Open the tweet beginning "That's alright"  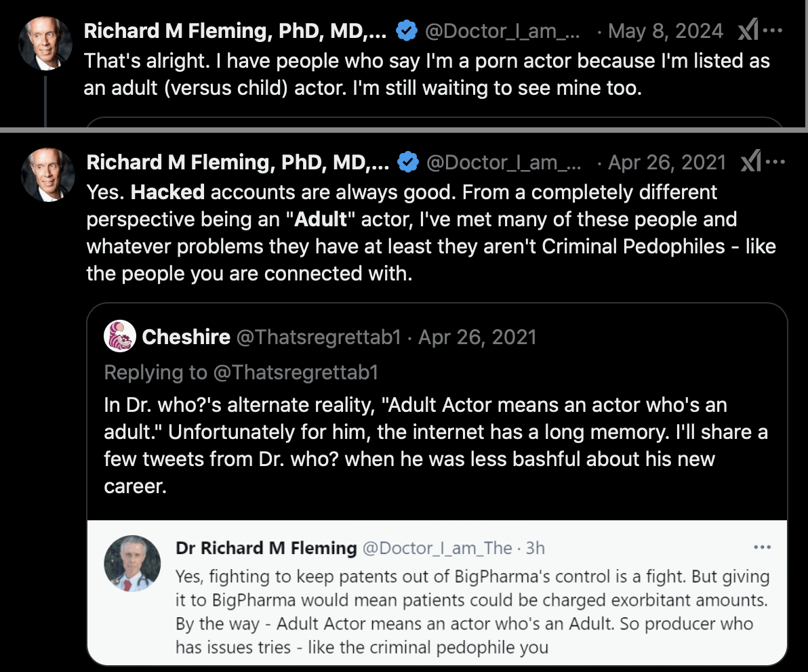pos(427,75)
